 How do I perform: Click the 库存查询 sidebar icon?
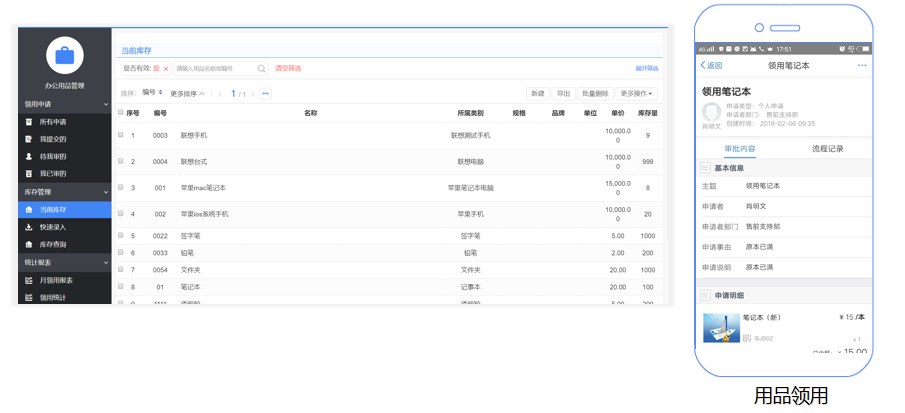coord(28,245)
